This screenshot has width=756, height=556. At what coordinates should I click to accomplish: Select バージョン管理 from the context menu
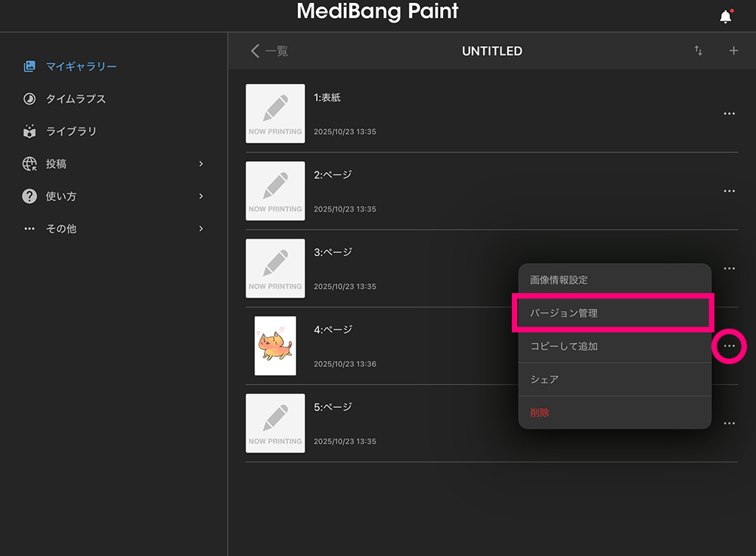coord(613,313)
